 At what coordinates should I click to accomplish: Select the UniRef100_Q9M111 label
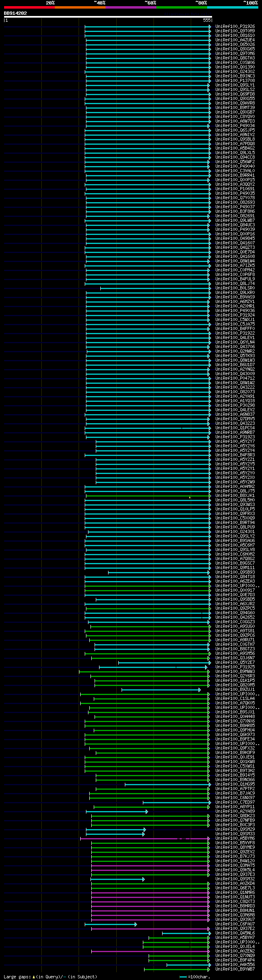click(235, 568)
